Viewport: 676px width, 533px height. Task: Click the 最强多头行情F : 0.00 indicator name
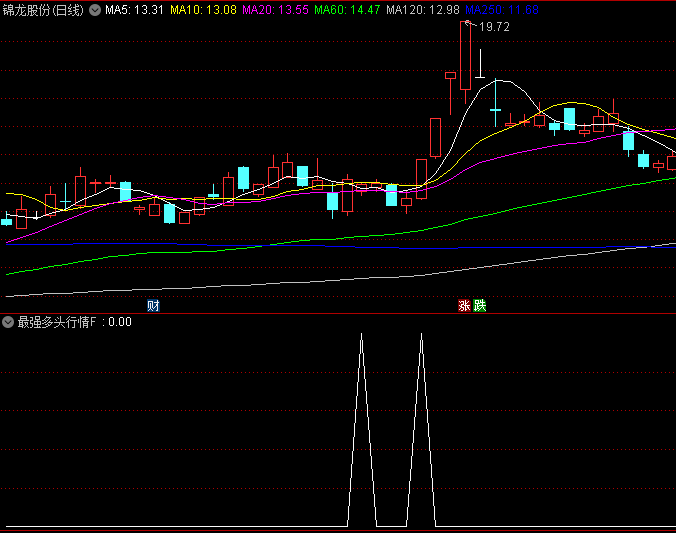click(x=74, y=322)
